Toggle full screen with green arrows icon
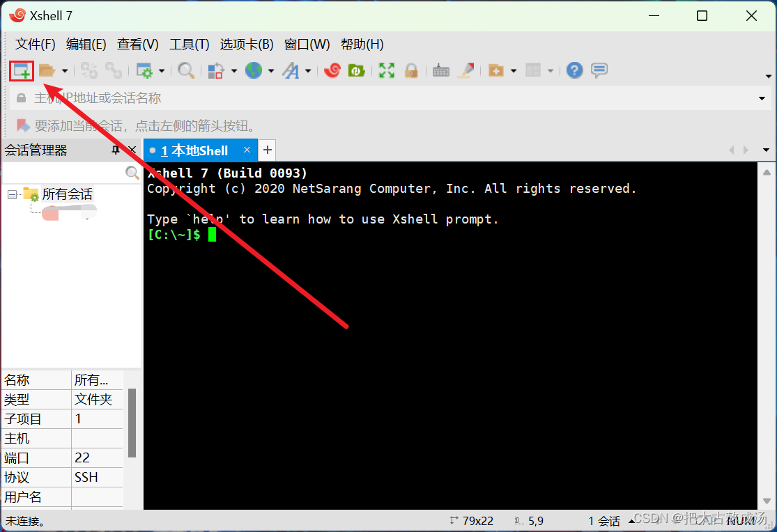Viewport: 777px width, 532px height. click(387, 70)
